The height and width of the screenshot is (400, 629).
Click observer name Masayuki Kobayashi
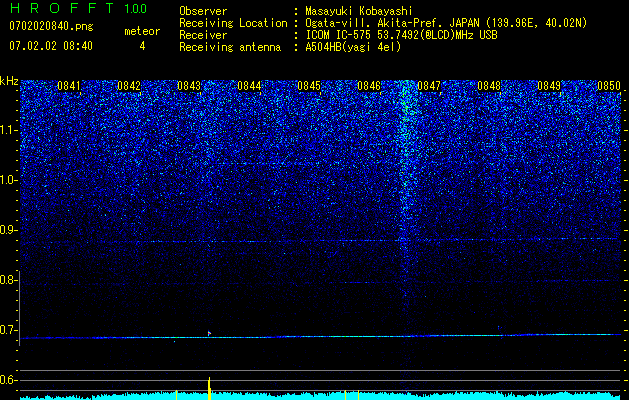coord(359,11)
